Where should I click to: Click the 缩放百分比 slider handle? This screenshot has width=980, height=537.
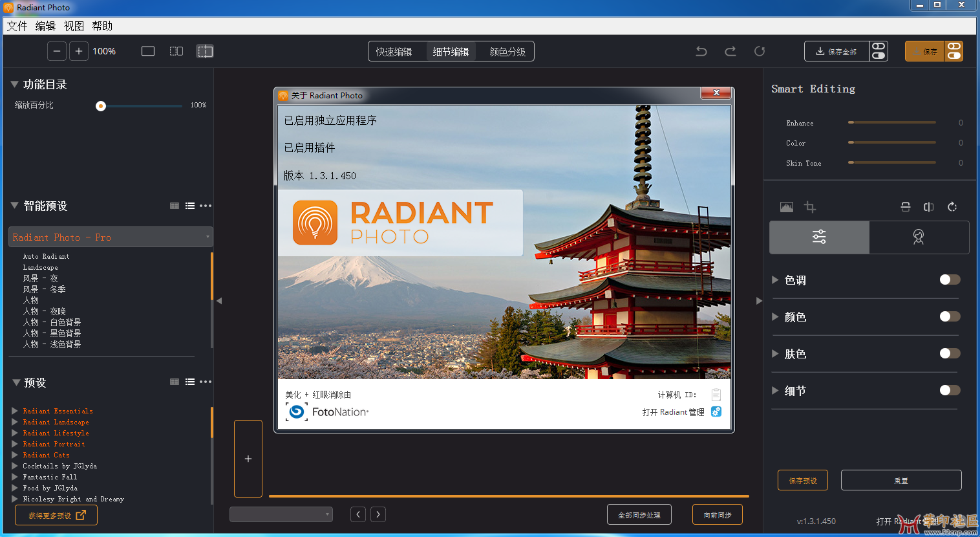click(x=101, y=106)
